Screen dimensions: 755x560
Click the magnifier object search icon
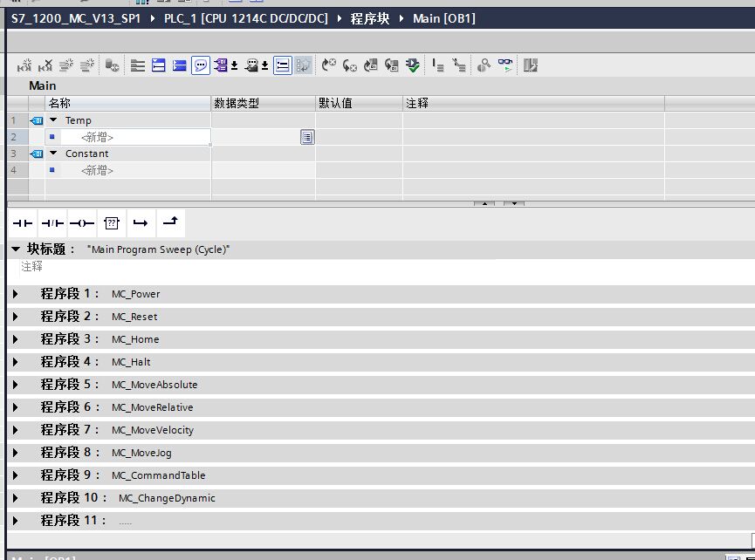484,65
